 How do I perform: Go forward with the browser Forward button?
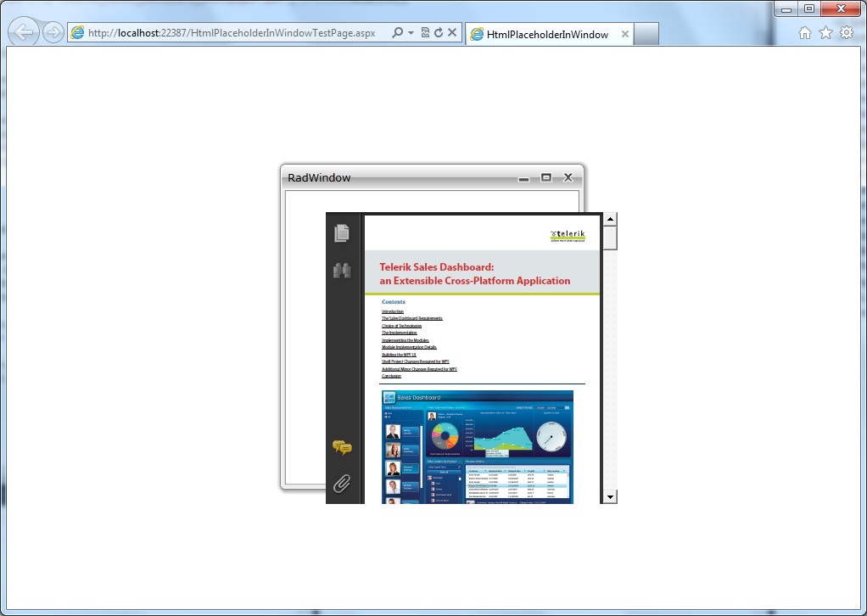click(53, 32)
